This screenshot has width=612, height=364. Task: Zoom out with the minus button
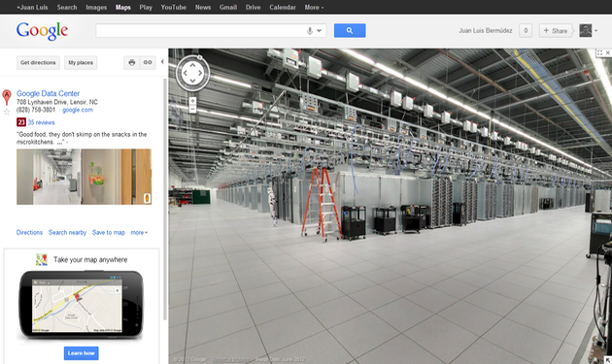pyautogui.click(x=192, y=110)
